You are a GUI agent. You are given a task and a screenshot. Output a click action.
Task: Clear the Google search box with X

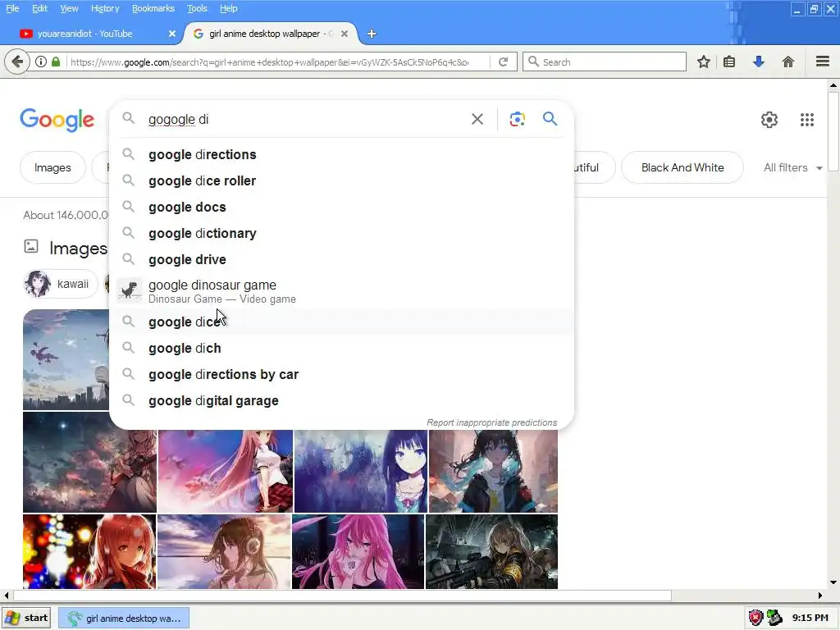point(477,119)
